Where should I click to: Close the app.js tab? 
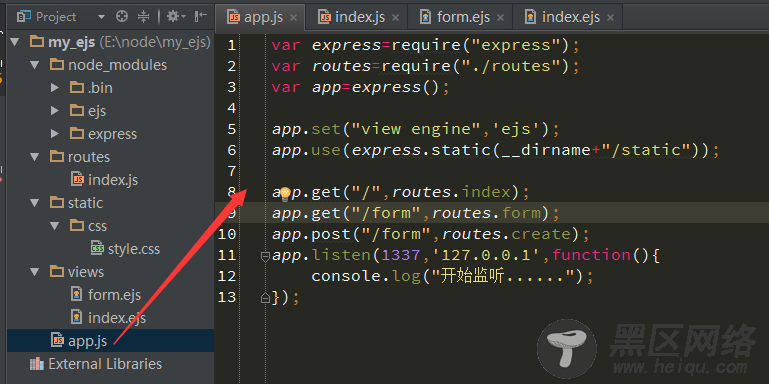(x=293, y=18)
